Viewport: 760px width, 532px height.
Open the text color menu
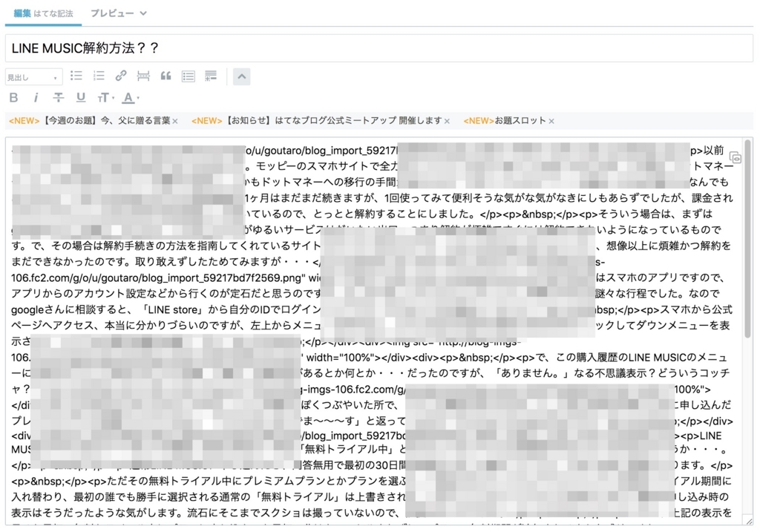130,98
